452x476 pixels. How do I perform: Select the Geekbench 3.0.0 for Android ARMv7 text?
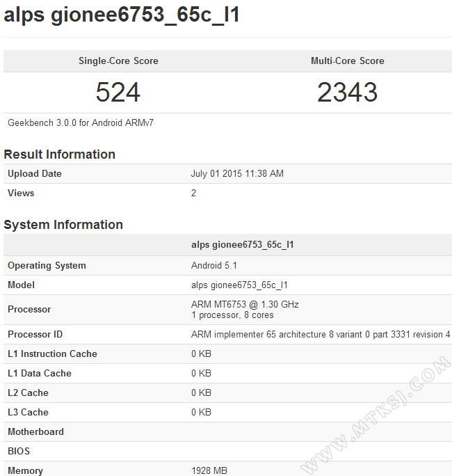tap(81, 122)
